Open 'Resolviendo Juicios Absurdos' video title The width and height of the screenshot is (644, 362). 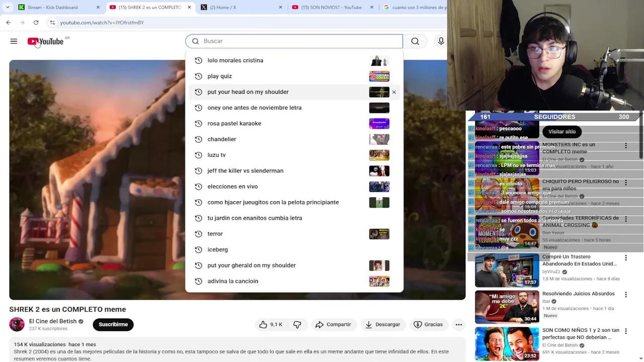click(x=578, y=294)
